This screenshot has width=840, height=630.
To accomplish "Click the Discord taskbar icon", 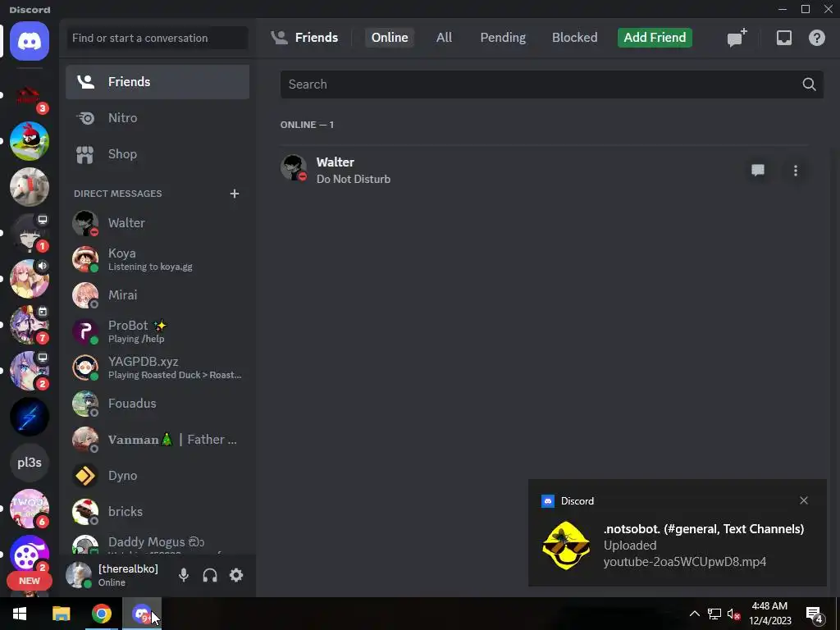I will click(142, 614).
